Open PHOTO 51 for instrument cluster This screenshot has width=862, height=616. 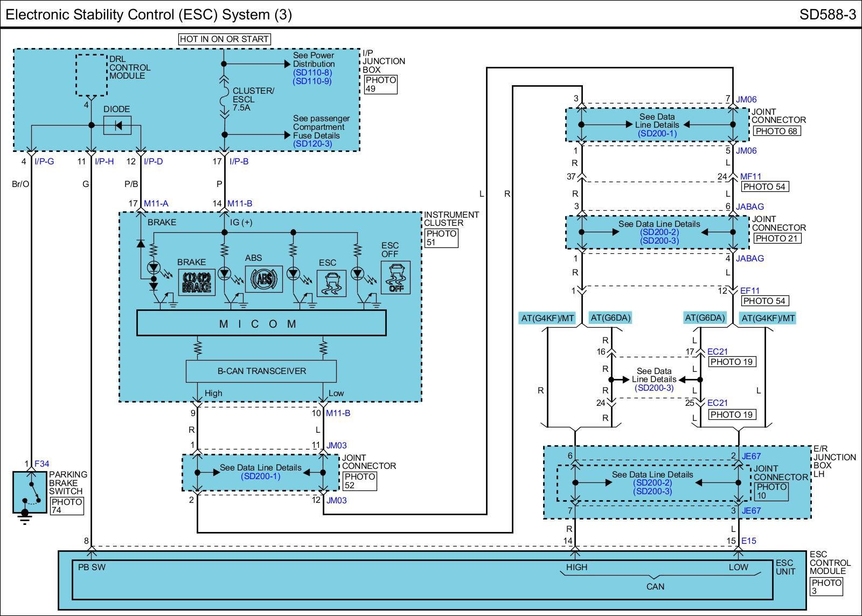(x=441, y=238)
